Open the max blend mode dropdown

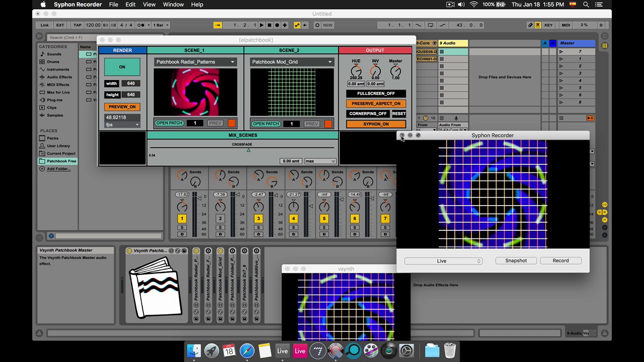tap(320, 161)
